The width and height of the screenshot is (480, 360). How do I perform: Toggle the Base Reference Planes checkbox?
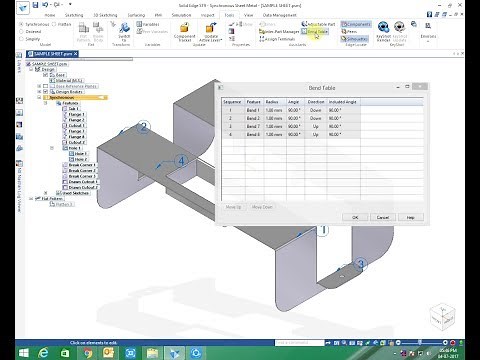tap(46, 86)
